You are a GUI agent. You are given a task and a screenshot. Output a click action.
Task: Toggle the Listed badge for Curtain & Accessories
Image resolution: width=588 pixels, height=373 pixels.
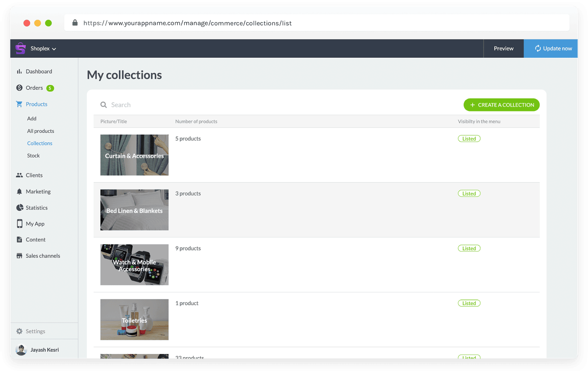point(469,138)
